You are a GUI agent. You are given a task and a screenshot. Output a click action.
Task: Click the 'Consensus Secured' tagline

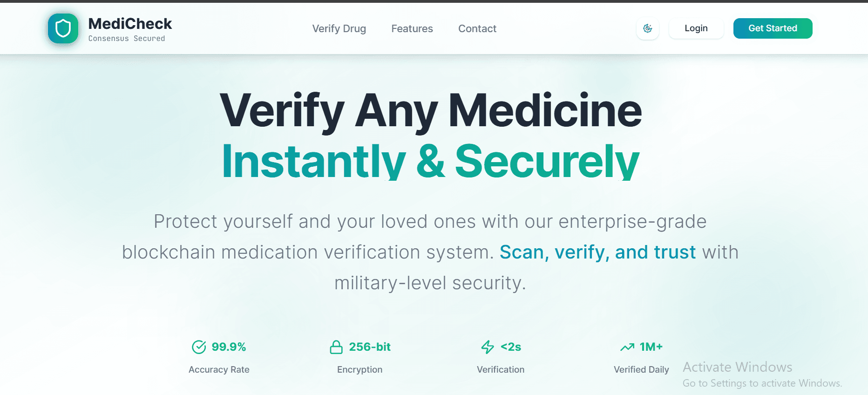[127, 38]
